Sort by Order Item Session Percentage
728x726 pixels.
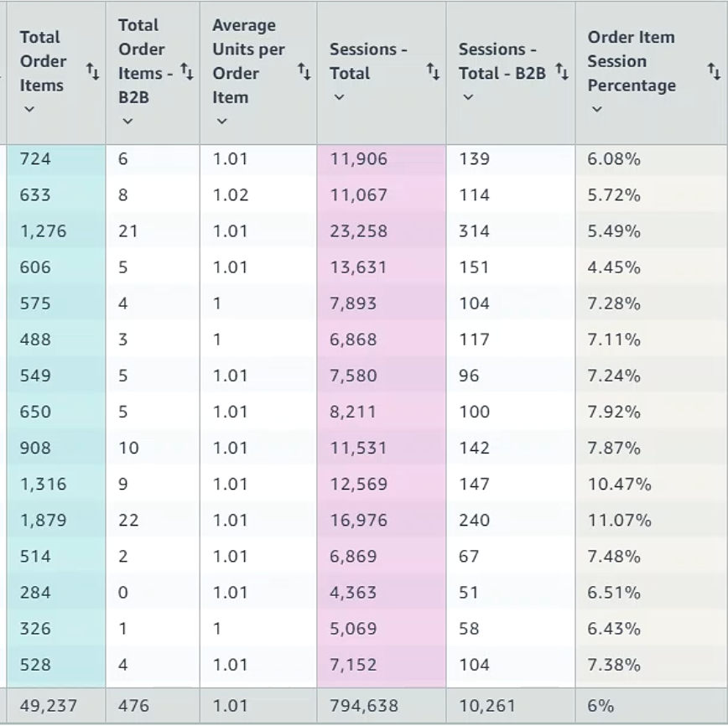(x=714, y=73)
